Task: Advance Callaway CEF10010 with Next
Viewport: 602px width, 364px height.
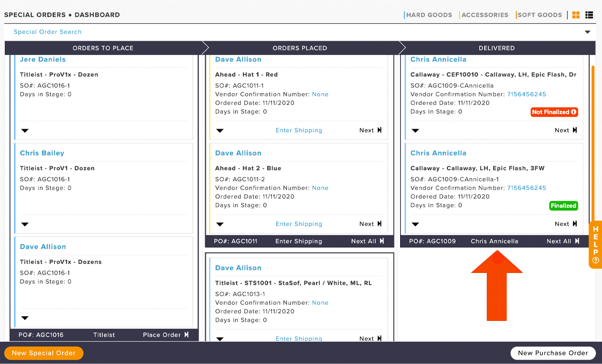Action: tap(566, 130)
